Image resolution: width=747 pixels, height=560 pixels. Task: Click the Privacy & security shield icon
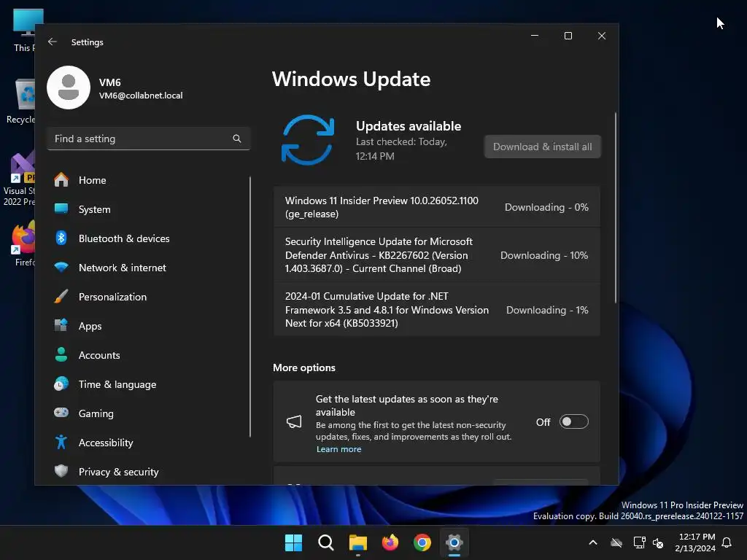pyautogui.click(x=61, y=471)
